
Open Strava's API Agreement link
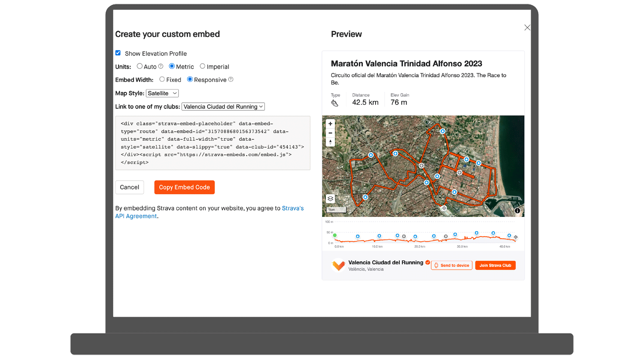(210, 212)
